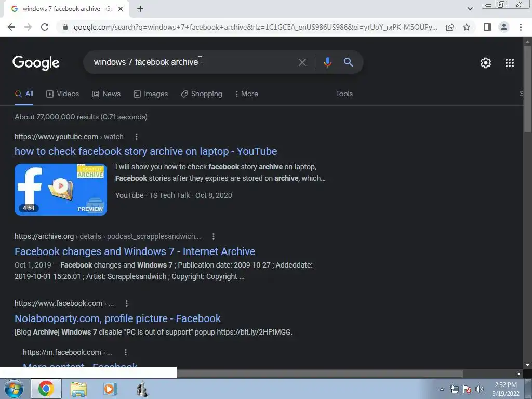Click the horizontal scrollbar thumb
The width and height of the screenshot is (532, 399).
click(320, 374)
